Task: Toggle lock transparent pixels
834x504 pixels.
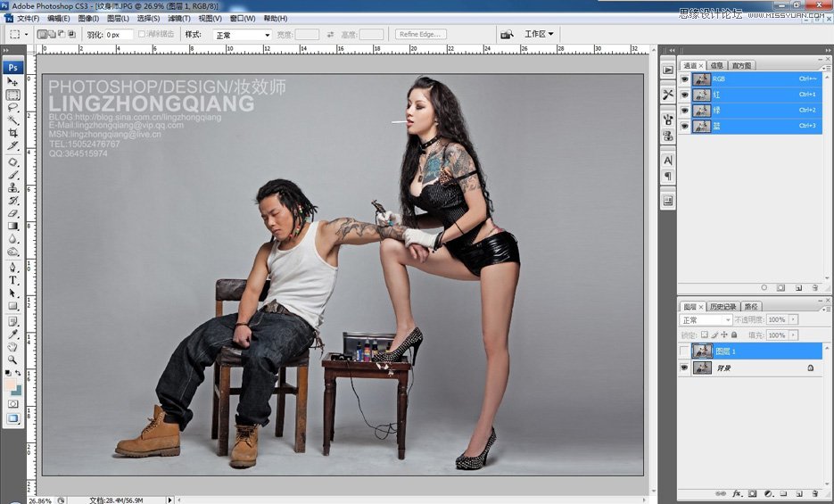Action: (705, 335)
